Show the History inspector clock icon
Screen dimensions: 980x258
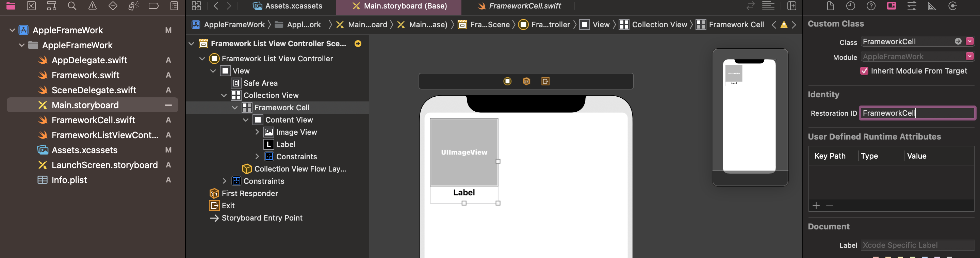click(x=851, y=6)
